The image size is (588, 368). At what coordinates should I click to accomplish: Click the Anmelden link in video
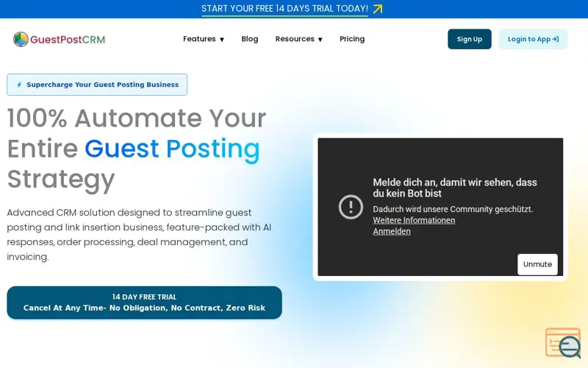click(x=392, y=231)
